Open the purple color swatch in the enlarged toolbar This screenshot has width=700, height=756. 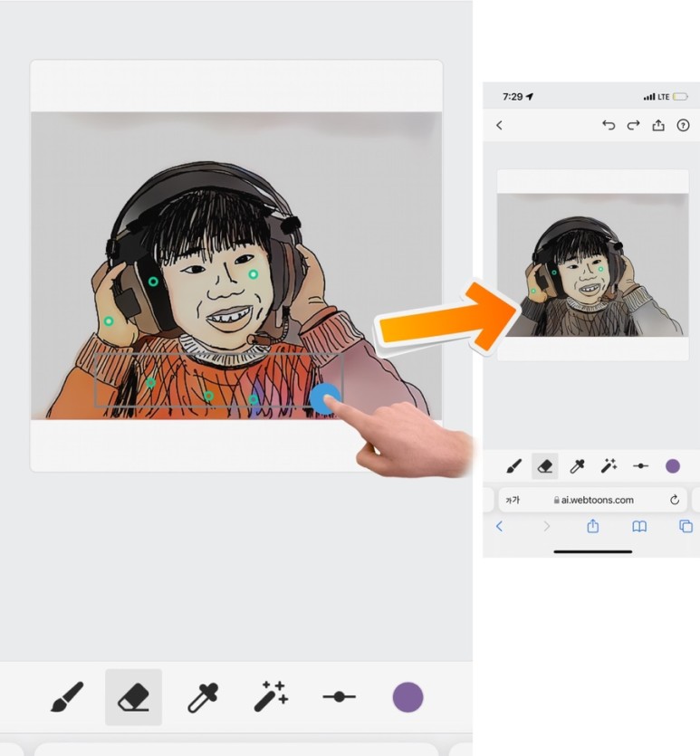coord(408,697)
